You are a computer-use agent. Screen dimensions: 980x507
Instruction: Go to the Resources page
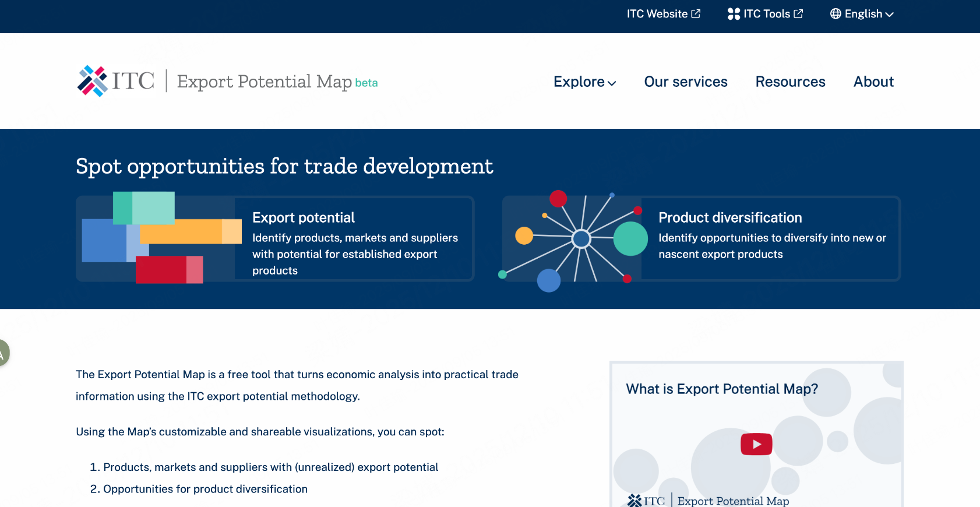[790, 82]
